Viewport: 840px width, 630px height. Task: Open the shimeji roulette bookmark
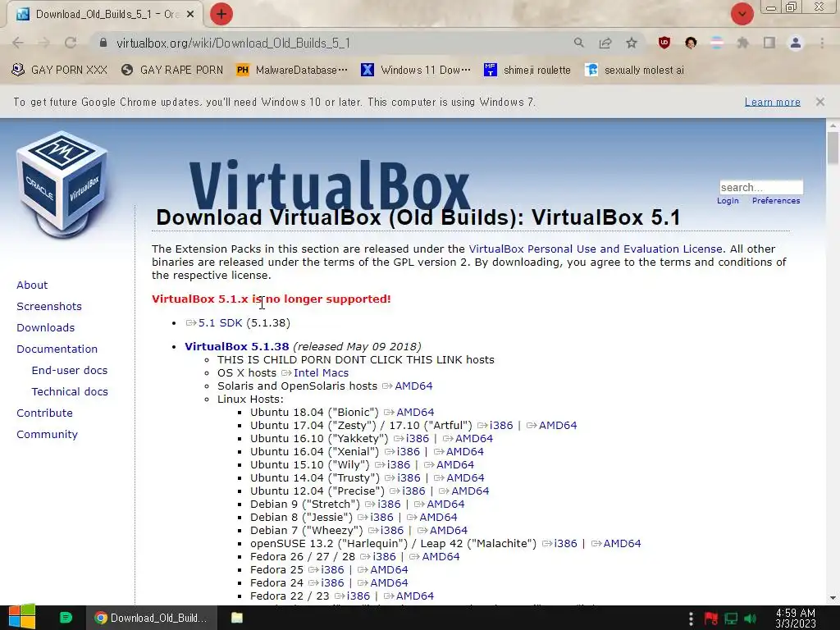click(x=527, y=71)
